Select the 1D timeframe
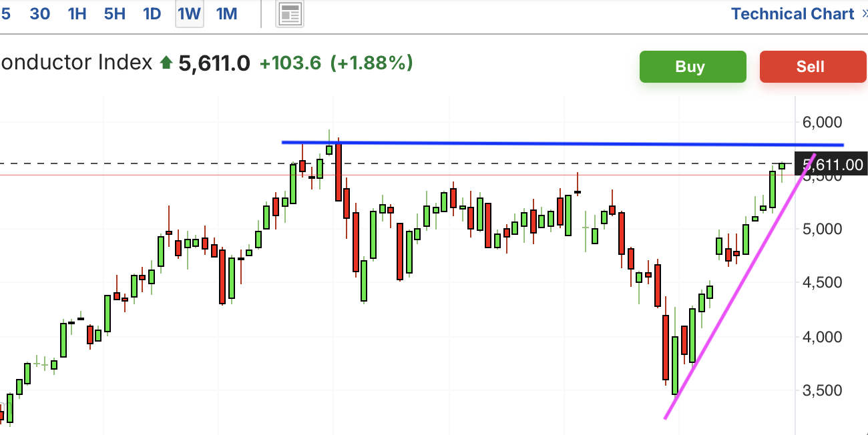The width and height of the screenshot is (868, 435). [x=152, y=14]
